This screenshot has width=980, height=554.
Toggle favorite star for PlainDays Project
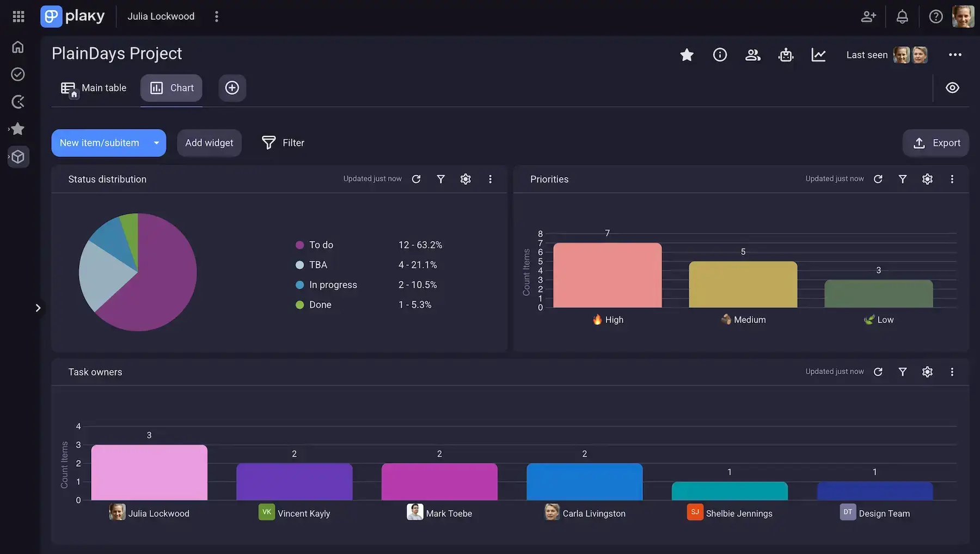pyautogui.click(x=687, y=54)
